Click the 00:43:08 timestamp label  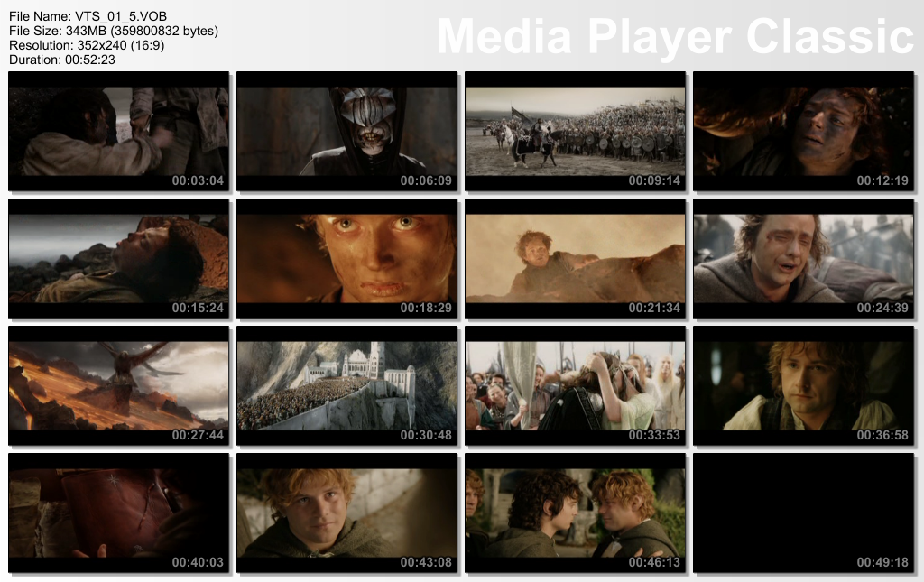[x=426, y=562]
